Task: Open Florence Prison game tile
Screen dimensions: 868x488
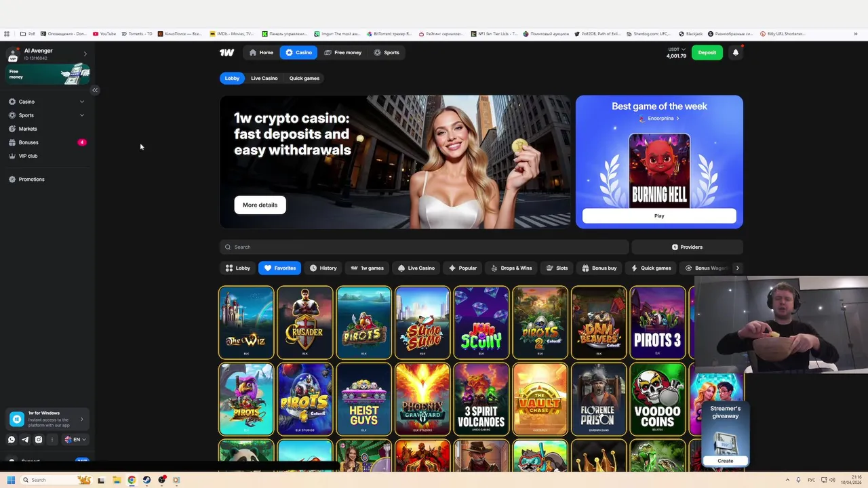Action: [x=599, y=399]
